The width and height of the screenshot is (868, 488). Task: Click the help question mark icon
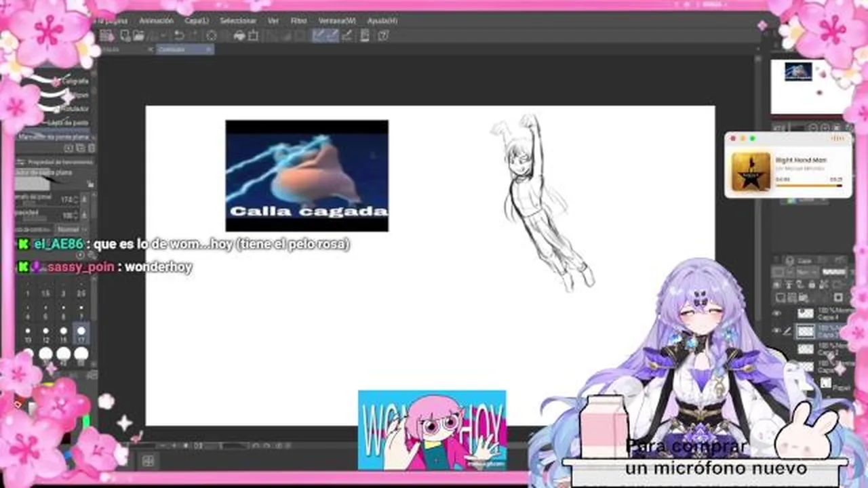click(384, 36)
